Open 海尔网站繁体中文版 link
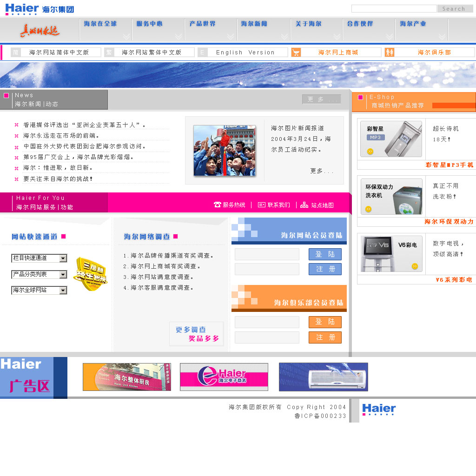The image size is (476, 476). [152, 53]
